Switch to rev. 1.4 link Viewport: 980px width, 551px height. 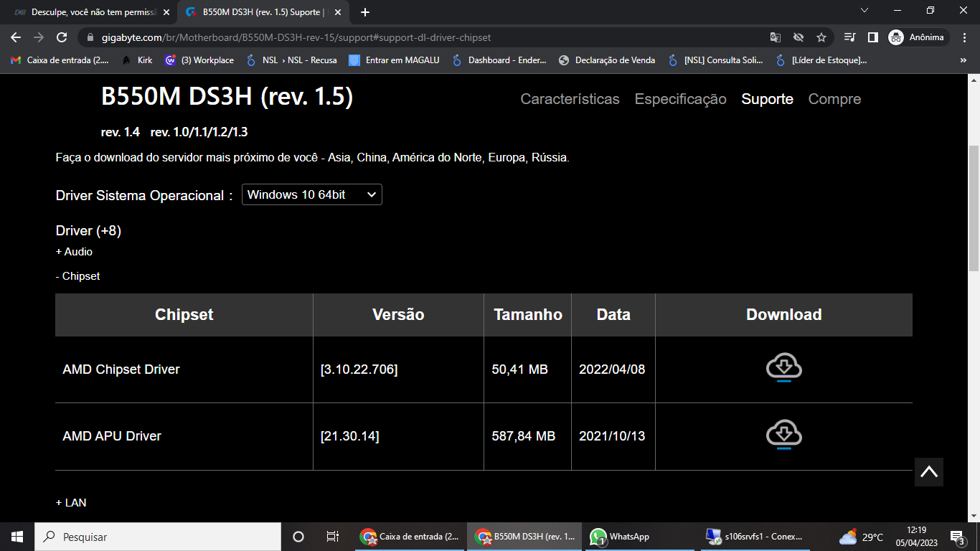click(x=121, y=132)
